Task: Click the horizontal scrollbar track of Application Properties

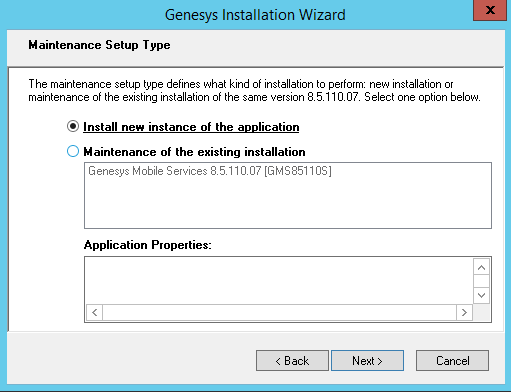Action: (279, 313)
